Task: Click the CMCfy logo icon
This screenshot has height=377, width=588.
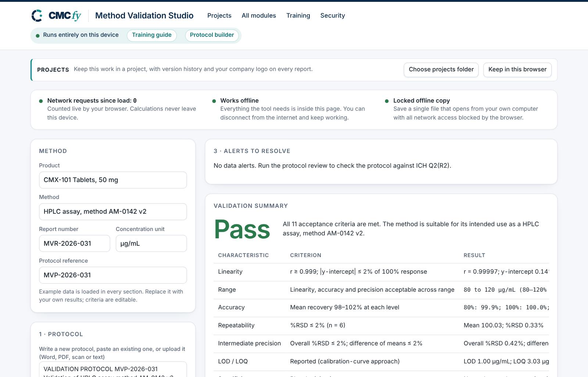Action: pos(37,15)
